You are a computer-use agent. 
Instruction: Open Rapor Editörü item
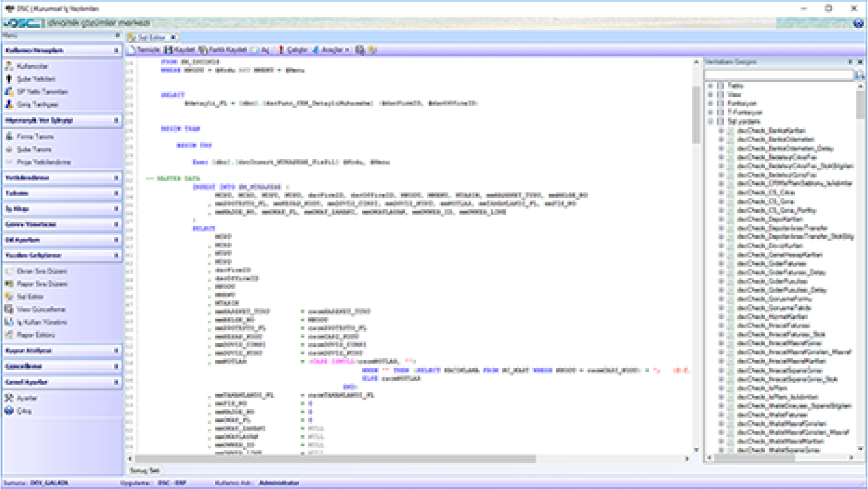point(29,335)
